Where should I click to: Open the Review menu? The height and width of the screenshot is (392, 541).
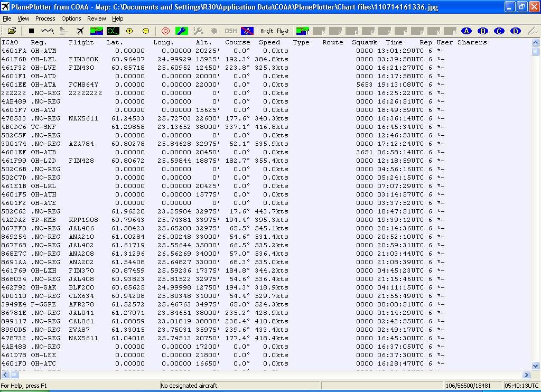point(96,18)
